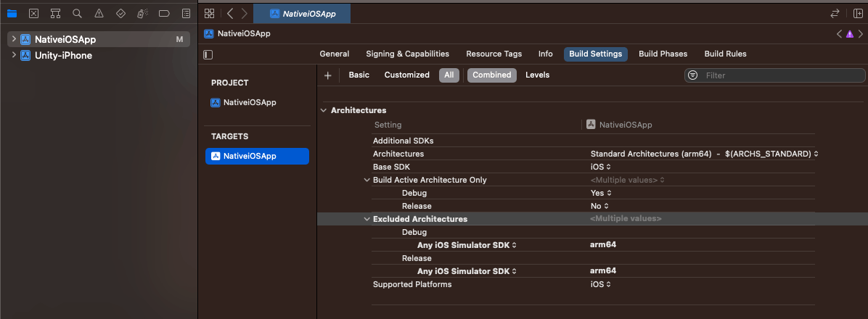Screen dimensions: 868x319
Task: Switch to Signing & Capabilities tab
Action: pyautogui.click(x=407, y=54)
